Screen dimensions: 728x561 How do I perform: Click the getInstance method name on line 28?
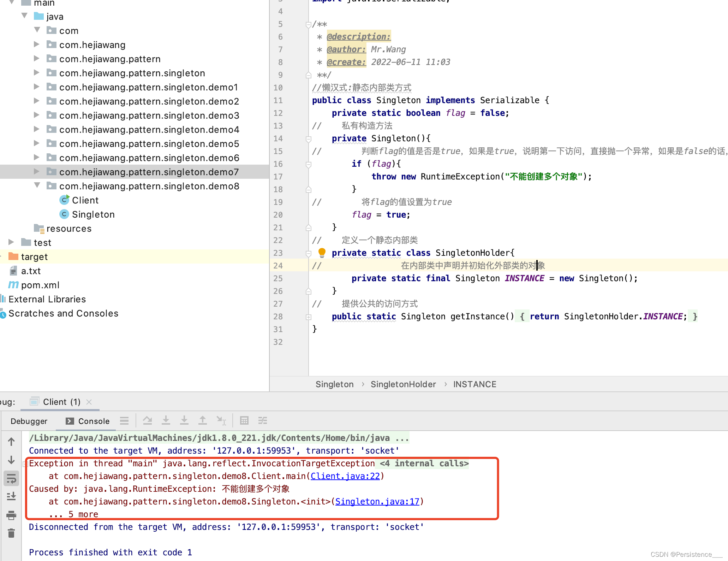point(478,317)
